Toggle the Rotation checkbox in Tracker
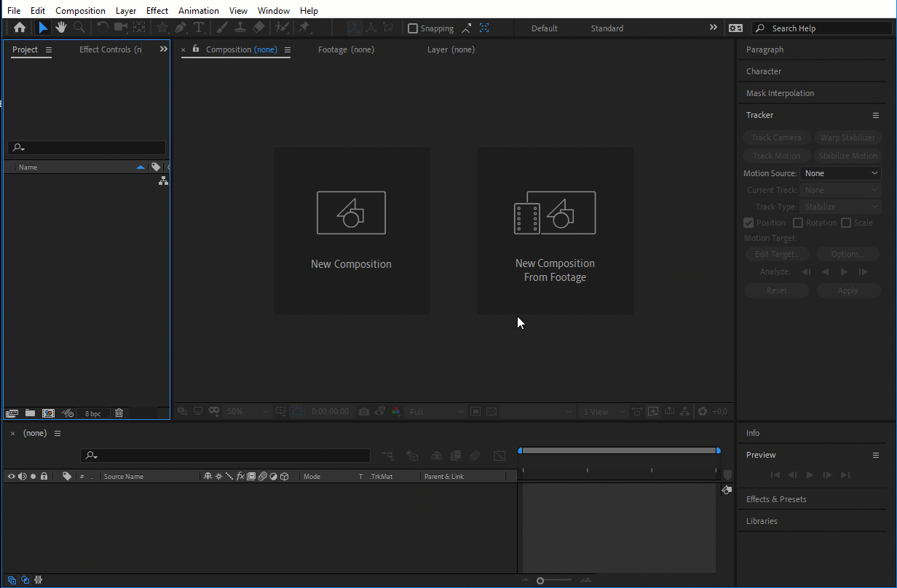Image resolution: width=897 pixels, height=588 pixels. (798, 223)
